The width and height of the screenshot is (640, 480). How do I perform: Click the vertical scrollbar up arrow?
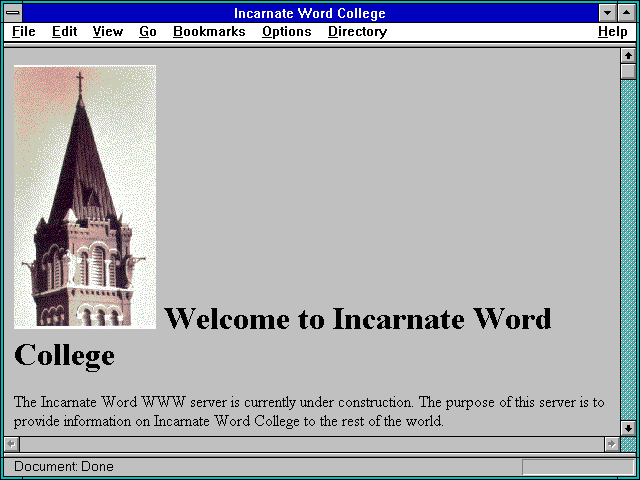pos(628,56)
